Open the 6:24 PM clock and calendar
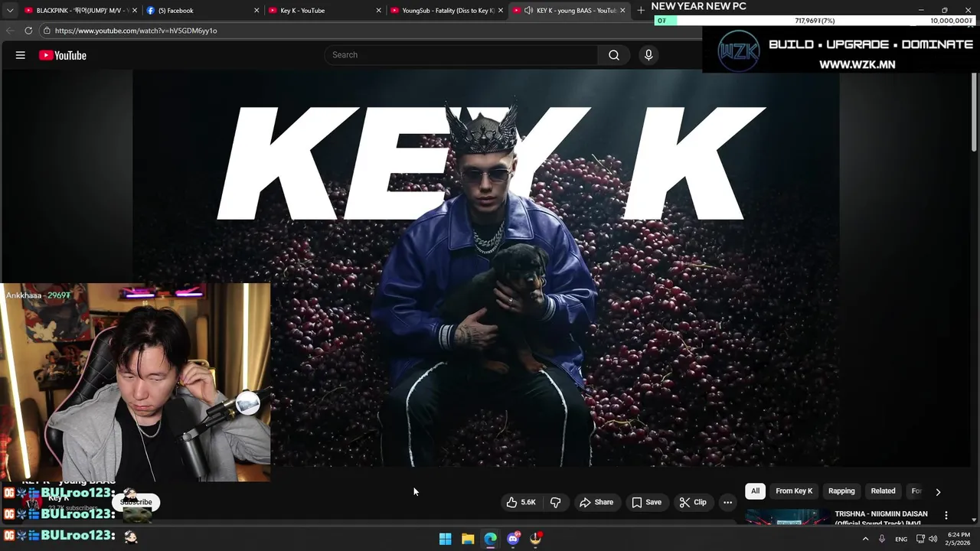Viewport: 980px width, 551px height. (x=959, y=539)
